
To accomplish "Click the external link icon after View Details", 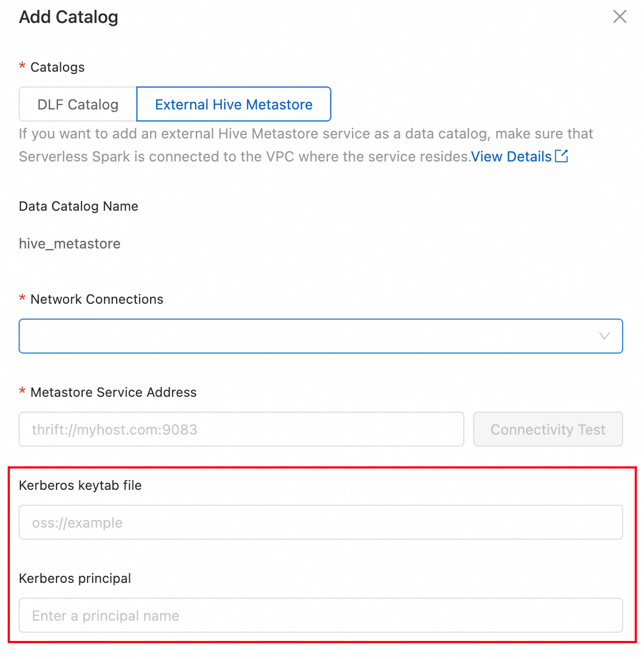I will pos(562,156).
